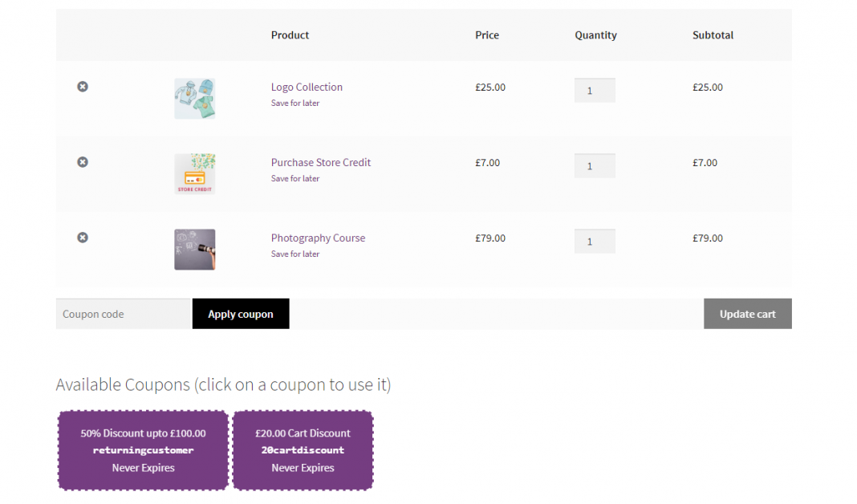This screenshot has width=857, height=504.
Task: Apply the returningcustomer 50% discount coupon
Action: pos(142,450)
